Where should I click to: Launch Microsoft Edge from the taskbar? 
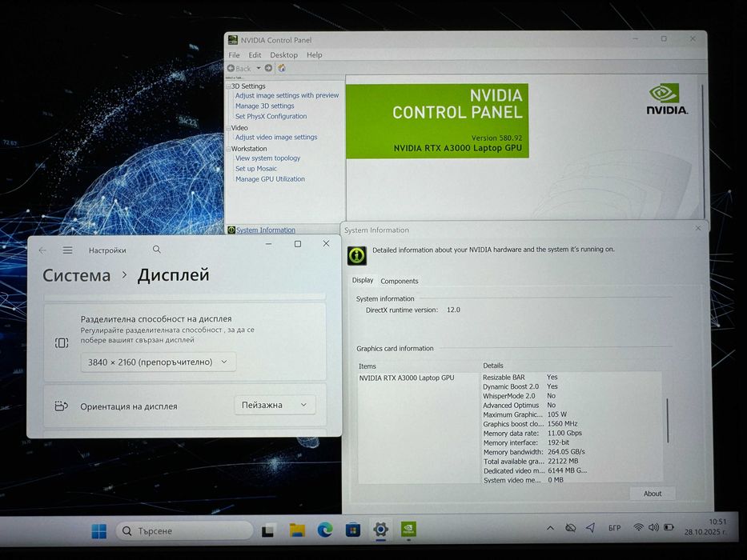point(325,530)
